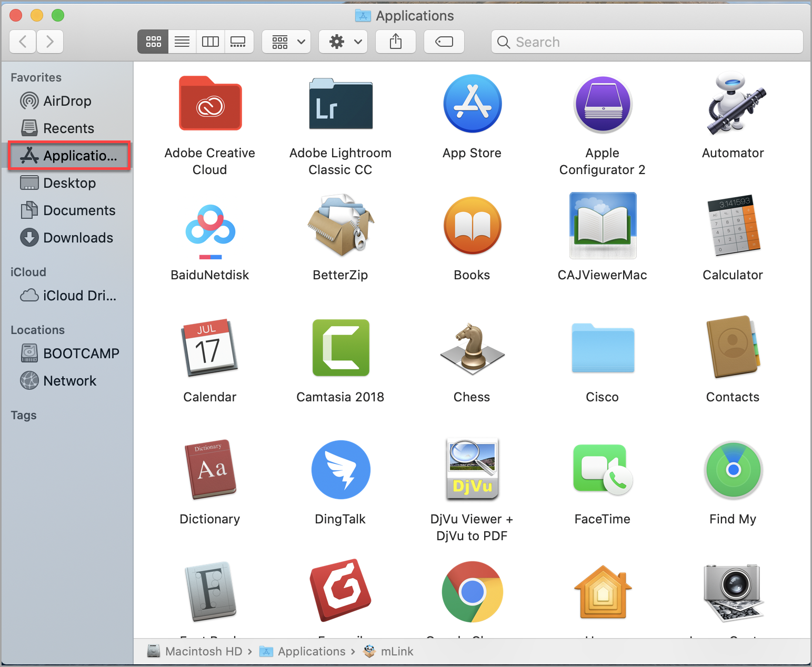Open iCloud Drive in the sidebar
The width and height of the screenshot is (812, 667).
coord(67,296)
